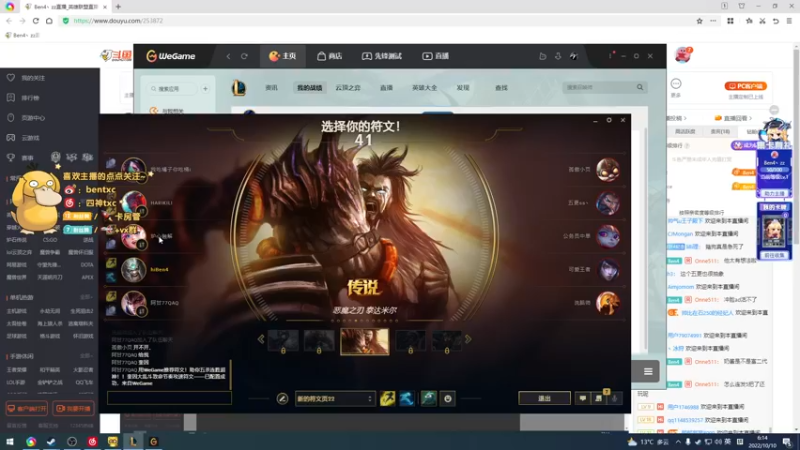The width and height of the screenshot is (800, 450).
Task: Click 我要开播 button in Douyu sidebar
Action: (73, 409)
